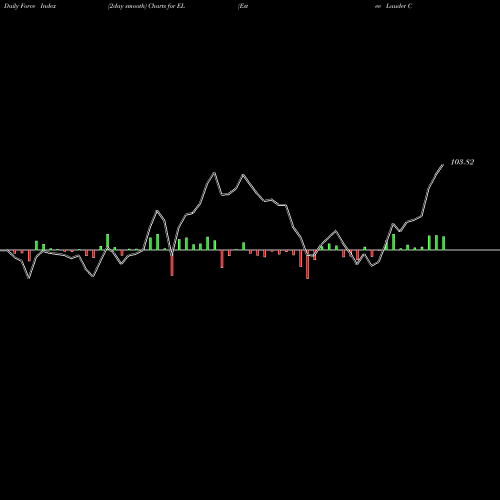Click the last green bar at right end
This screenshot has height=500, width=500.
click(443, 243)
